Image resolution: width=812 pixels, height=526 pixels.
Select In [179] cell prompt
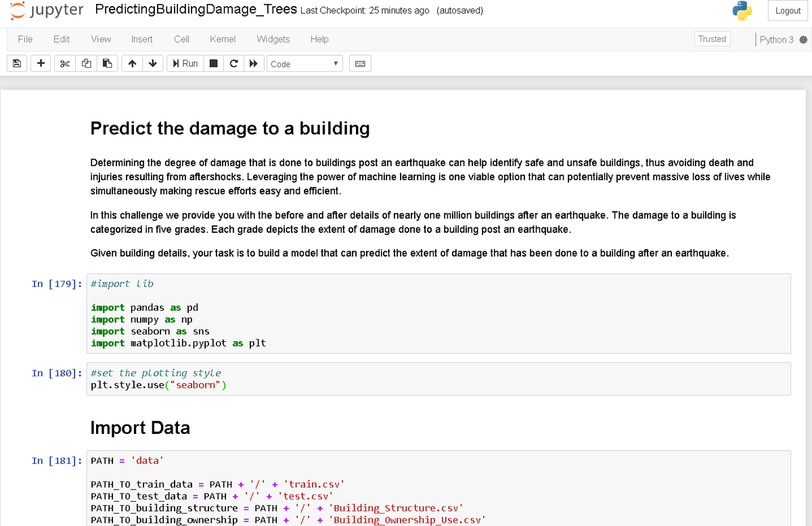point(56,284)
